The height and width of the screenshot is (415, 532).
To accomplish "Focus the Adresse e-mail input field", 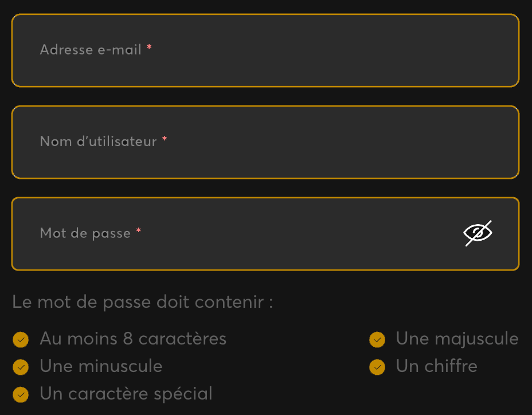I will click(x=265, y=50).
